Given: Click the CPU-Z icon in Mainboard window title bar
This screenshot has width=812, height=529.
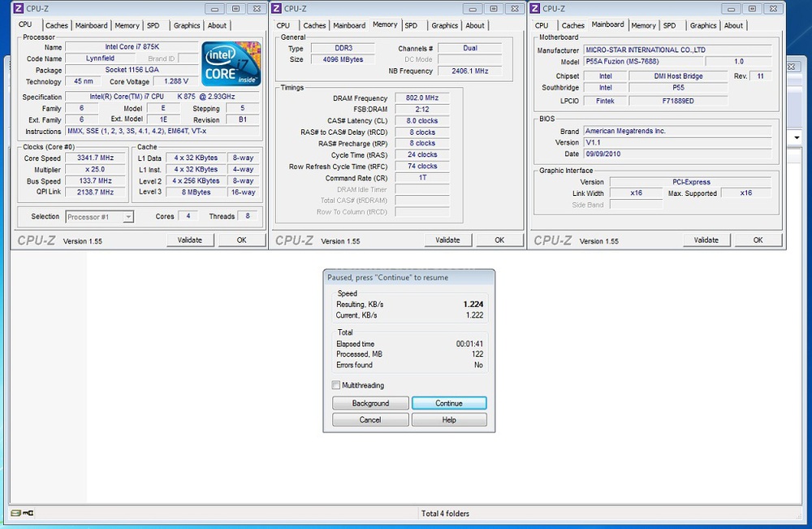Looking at the screenshot, I should (534, 8).
